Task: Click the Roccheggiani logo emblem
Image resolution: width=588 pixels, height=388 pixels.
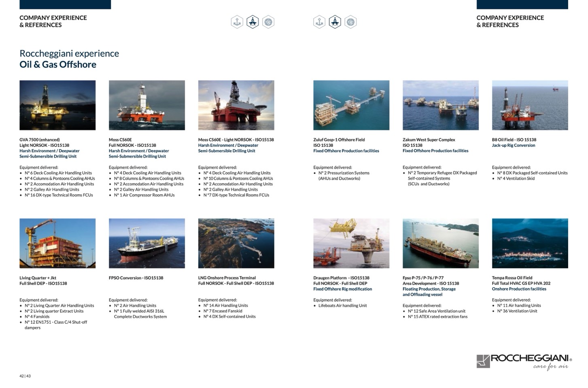Action: pos(483,361)
